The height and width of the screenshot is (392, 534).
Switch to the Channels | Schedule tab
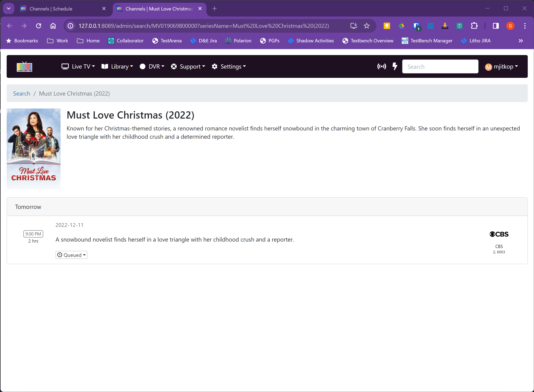pos(51,9)
